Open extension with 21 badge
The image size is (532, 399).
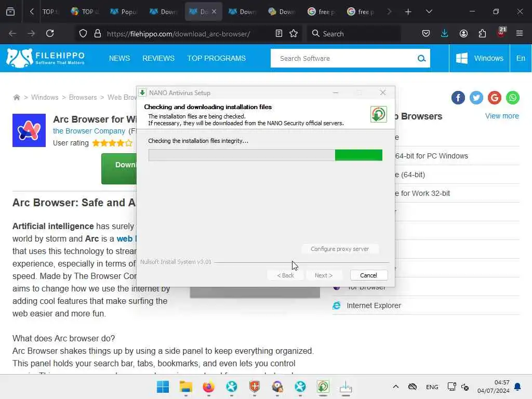point(501,32)
